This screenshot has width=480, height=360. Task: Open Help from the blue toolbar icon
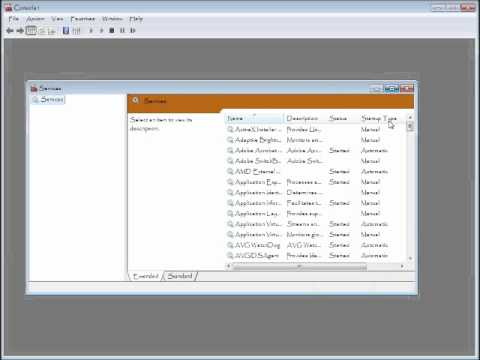pyautogui.click(x=66, y=31)
